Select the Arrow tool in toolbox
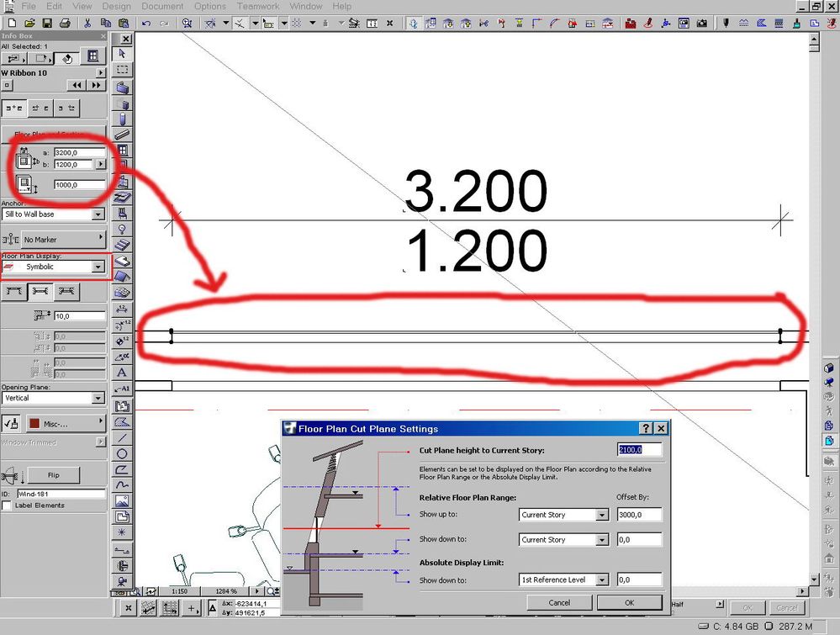 pyautogui.click(x=122, y=54)
